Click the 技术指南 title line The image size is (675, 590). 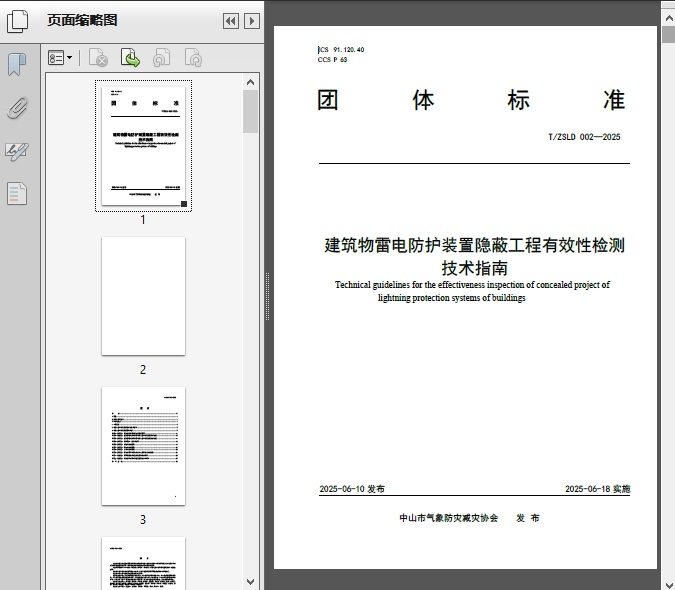pyautogui.click(x=474, y=268)
